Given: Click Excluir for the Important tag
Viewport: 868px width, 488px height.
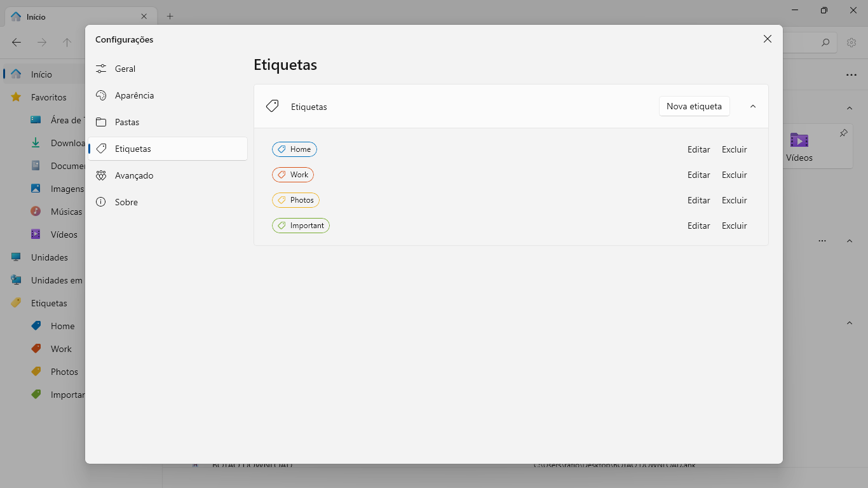Looking at the screenshot, I should [x=734, y=226].
